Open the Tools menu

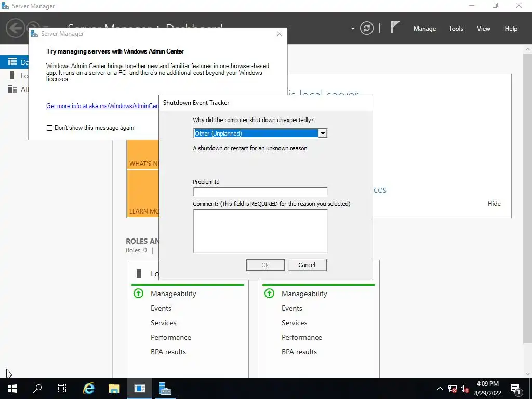click(x=456, y=29)
